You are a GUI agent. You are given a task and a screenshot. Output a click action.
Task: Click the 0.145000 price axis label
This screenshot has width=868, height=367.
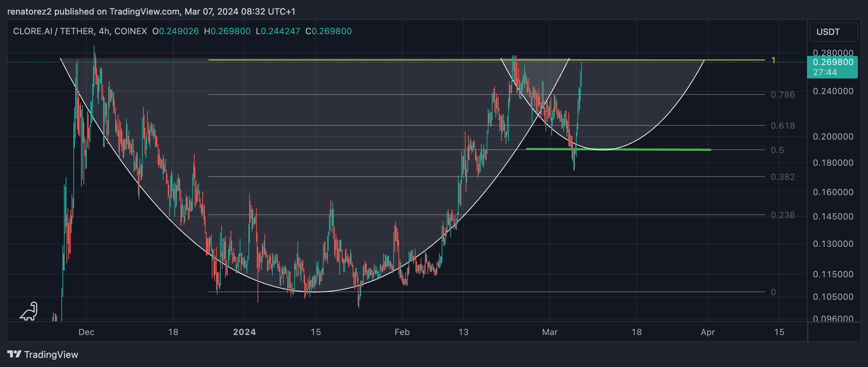pyautogui.click(x=833, y=217)
